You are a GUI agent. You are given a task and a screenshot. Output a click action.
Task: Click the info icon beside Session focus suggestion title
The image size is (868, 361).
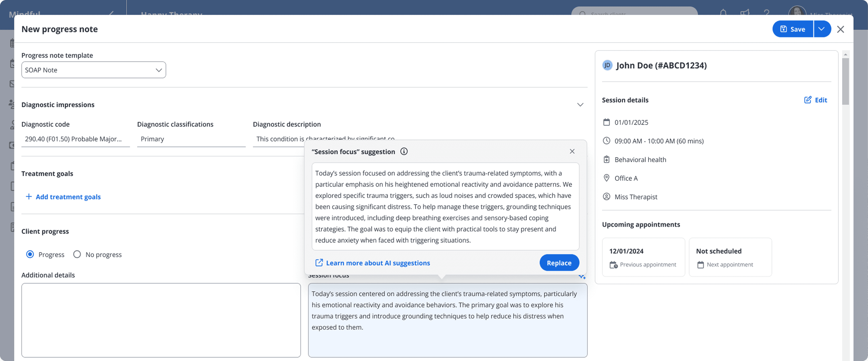click(x=404, y=152)
